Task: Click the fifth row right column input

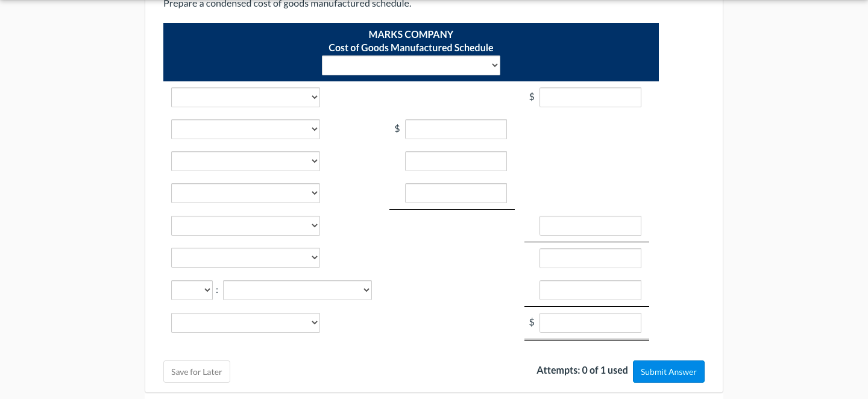Action: point(590,225)
